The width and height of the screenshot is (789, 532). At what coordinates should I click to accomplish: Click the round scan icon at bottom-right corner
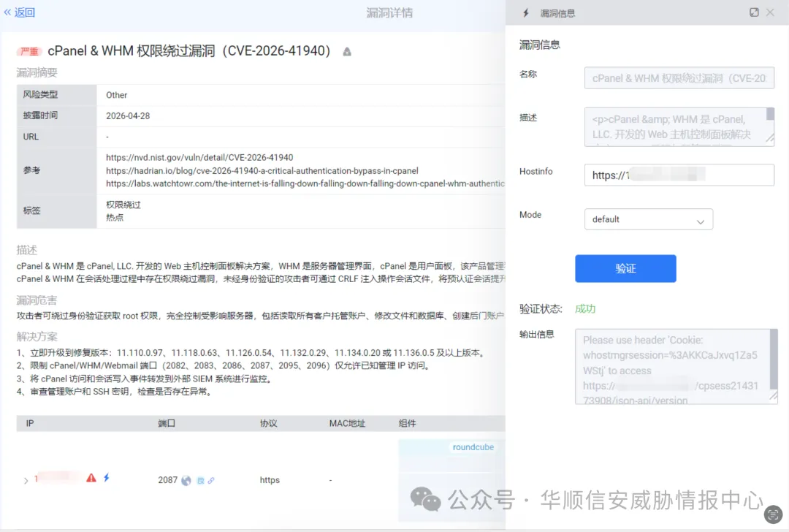tap(773, 514)
